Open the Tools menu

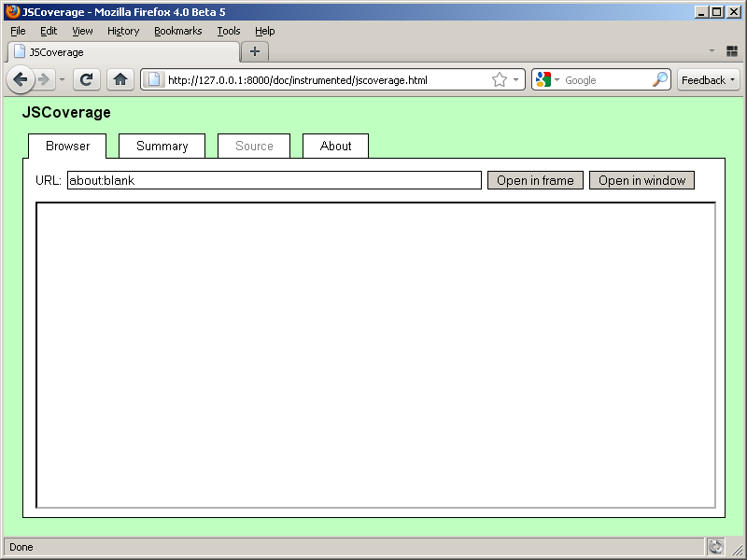[229, 31]
